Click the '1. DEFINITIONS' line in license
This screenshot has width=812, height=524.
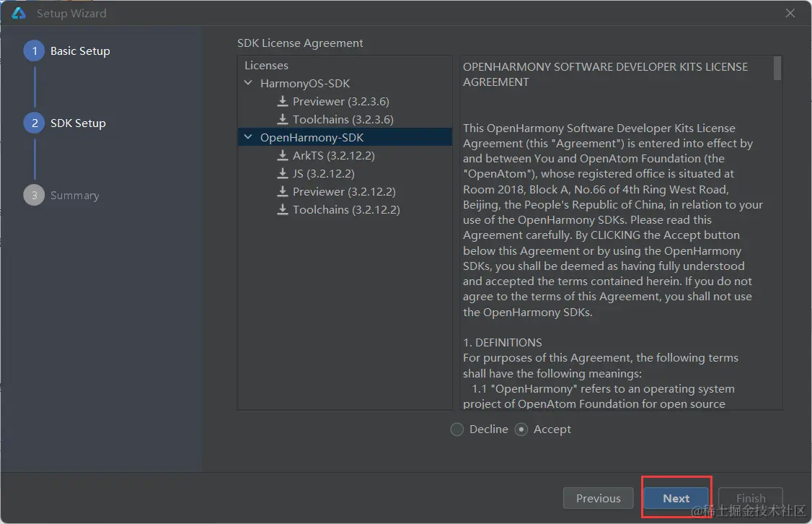pyautogui.click(x=503, y=343)
